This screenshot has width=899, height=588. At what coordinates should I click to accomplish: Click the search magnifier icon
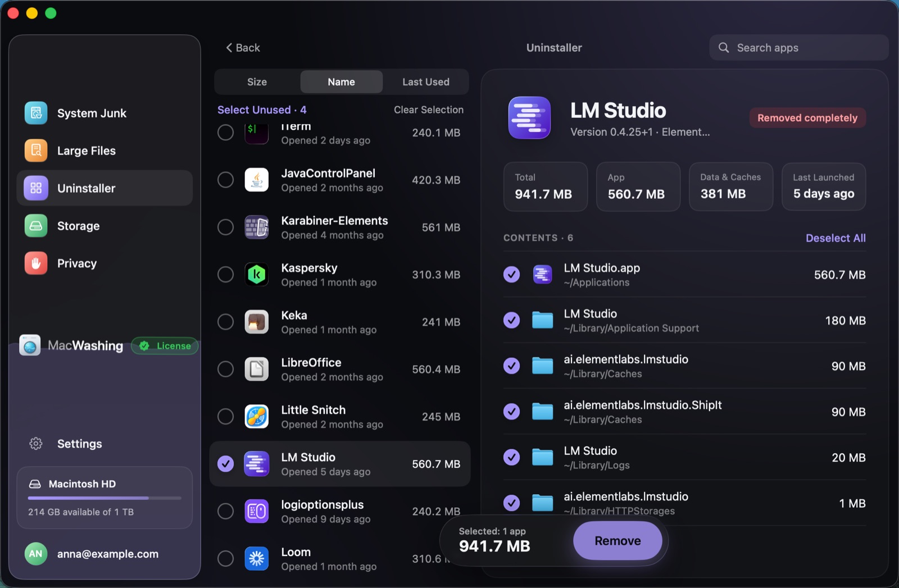[x=724, y=48]
